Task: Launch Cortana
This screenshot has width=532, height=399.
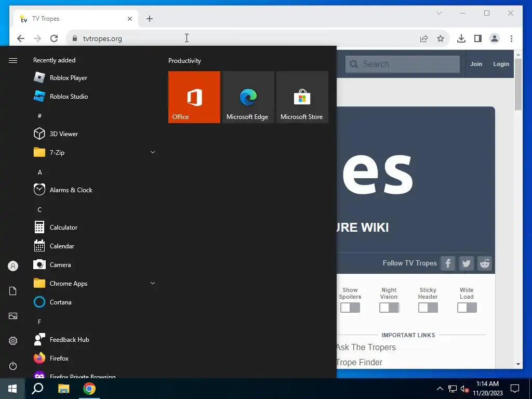Action: click(x=95, y=302)
